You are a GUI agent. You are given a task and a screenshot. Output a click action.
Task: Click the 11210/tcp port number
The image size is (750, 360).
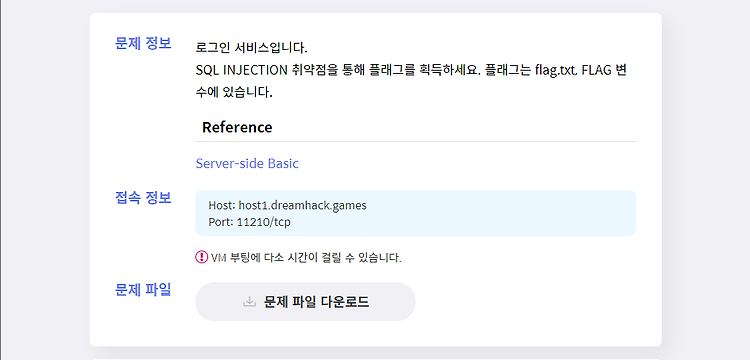point(264,222)
